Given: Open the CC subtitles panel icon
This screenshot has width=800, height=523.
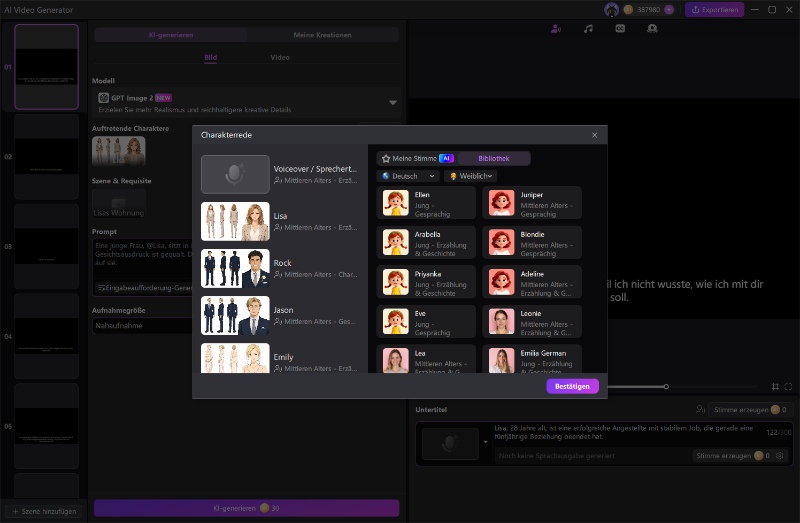Looking at the screenshot, I should pyautogui.click(x=620, y=29).
